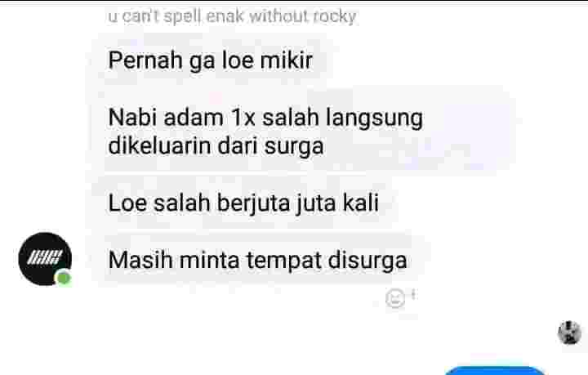Click the sender's black striped logo avatar
588x375 pixels.
tap(45, 259)
